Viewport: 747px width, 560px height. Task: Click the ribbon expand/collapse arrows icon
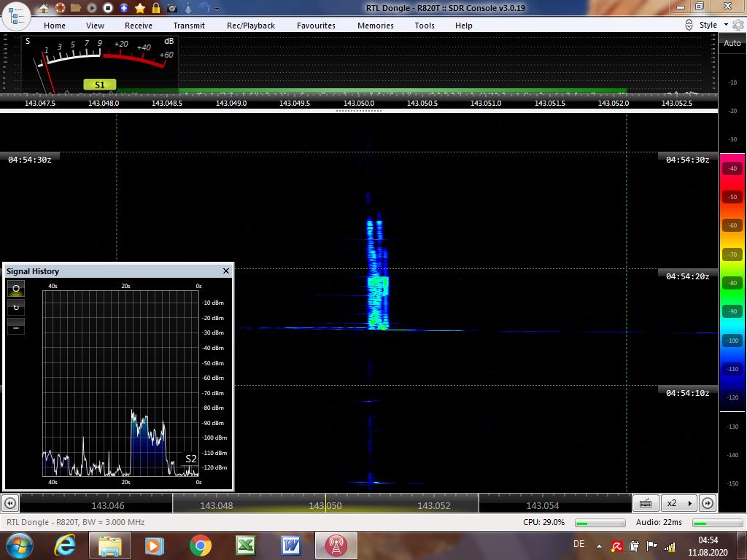click(x=689, y=25)
